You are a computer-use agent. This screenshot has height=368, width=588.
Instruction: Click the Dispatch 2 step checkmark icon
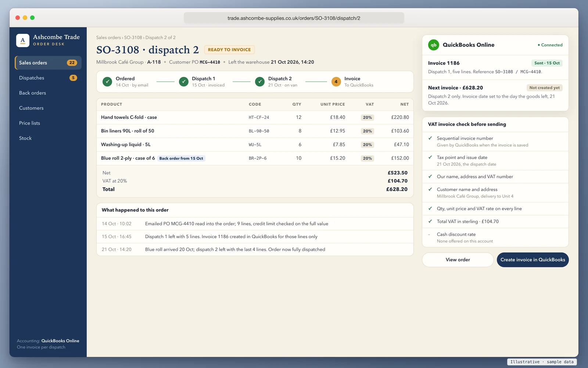pos(260,82)
